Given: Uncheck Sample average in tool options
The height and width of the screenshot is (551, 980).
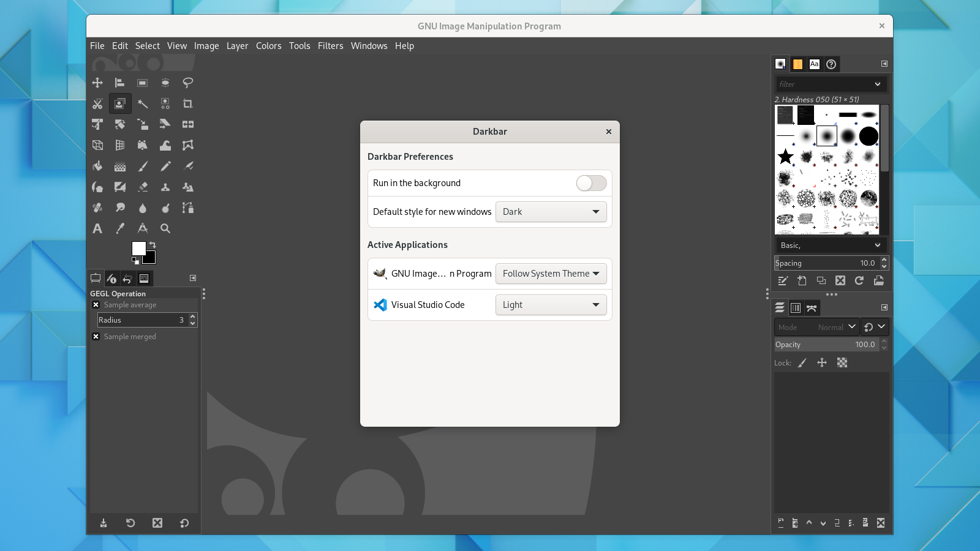Looking at the screenshot, I should (x=96, y=304).
